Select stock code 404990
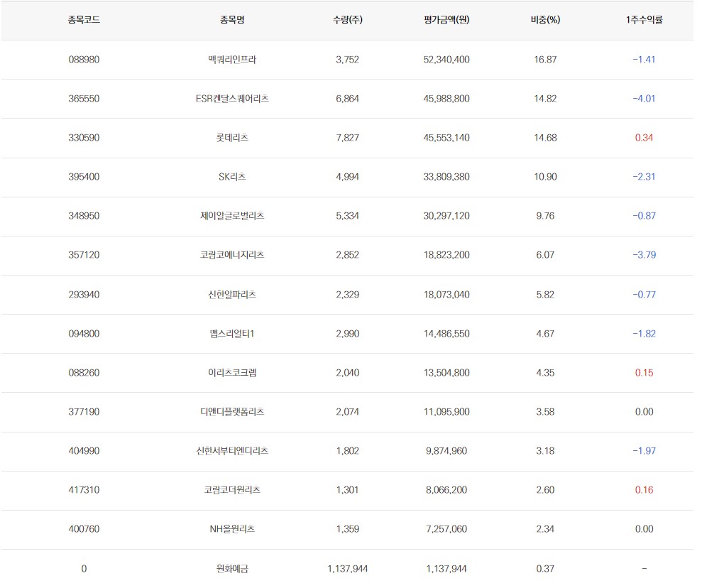 [84, 451]
